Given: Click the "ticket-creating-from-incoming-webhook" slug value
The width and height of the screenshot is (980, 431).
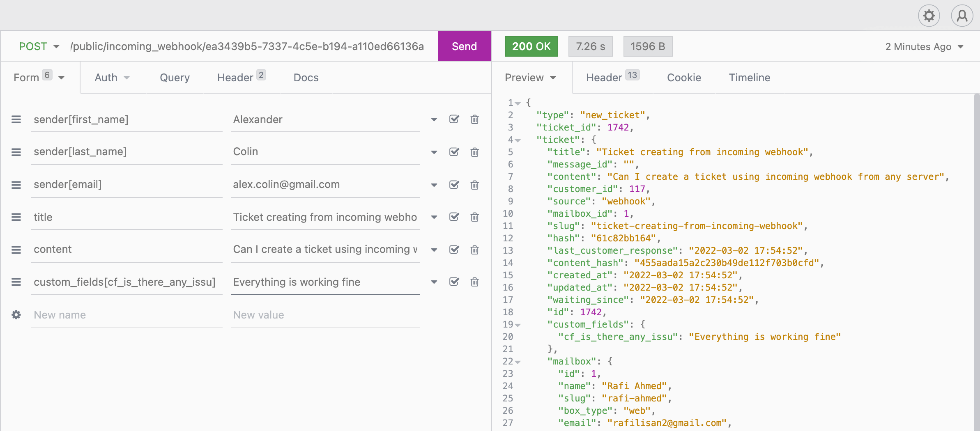Looking at the screenshot, I should click(x=697, y=226).
